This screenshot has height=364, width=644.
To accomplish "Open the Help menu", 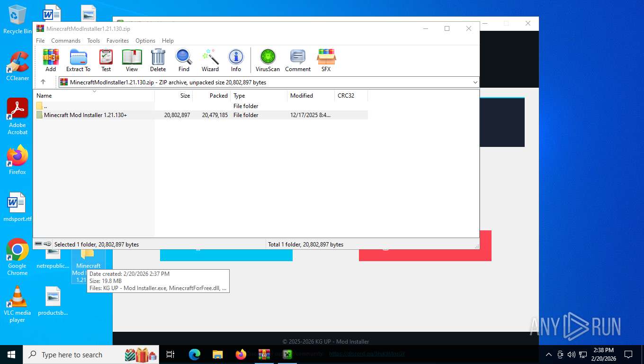I will pyautogui.click(x=168, y=41).
